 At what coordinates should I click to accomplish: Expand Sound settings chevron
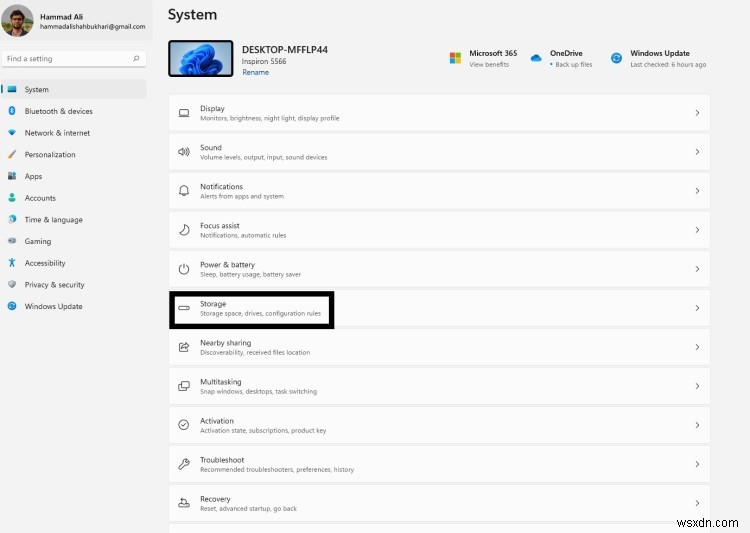[x=697, y=152]
